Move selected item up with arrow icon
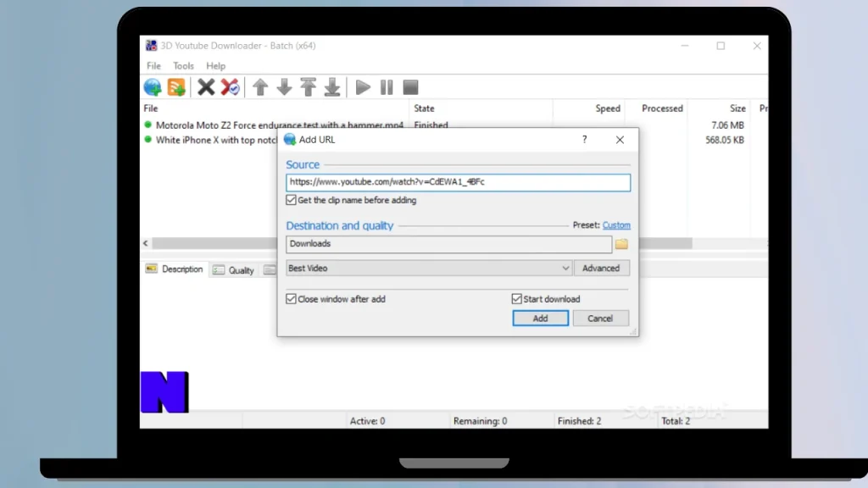This screenshot has height=488, width=868. pyautogui.click(x=260, y=87)
